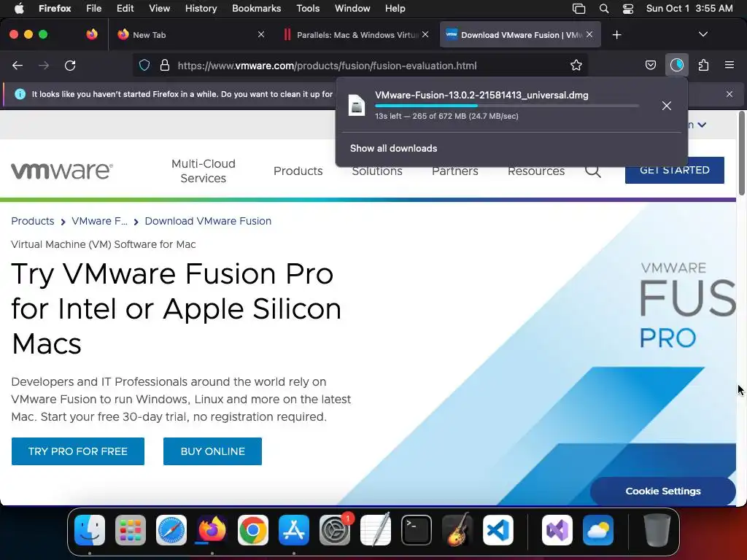The width and height of the screenshot is (747, 560).
Task: Click the info icon in notification bar
Action: tap(20, 94)
